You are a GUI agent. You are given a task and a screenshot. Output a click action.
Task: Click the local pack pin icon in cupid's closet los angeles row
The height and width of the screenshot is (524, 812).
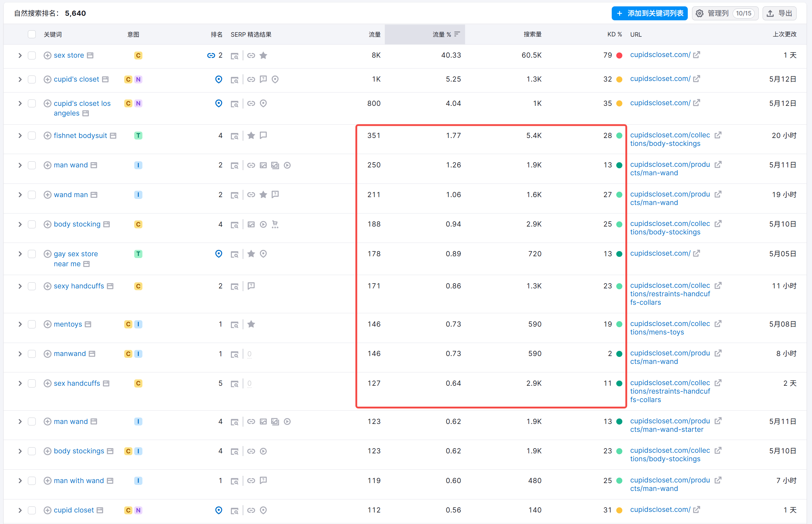pyautogui.click(x=263, y=103)
